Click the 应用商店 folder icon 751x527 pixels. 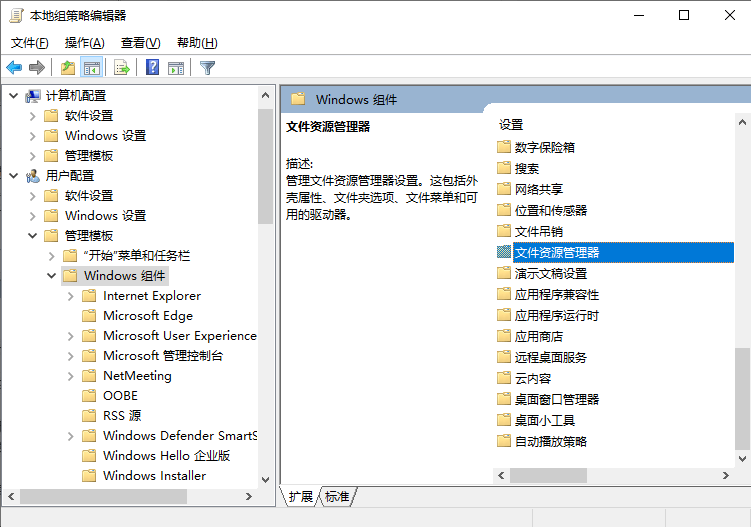coord(503,336)
